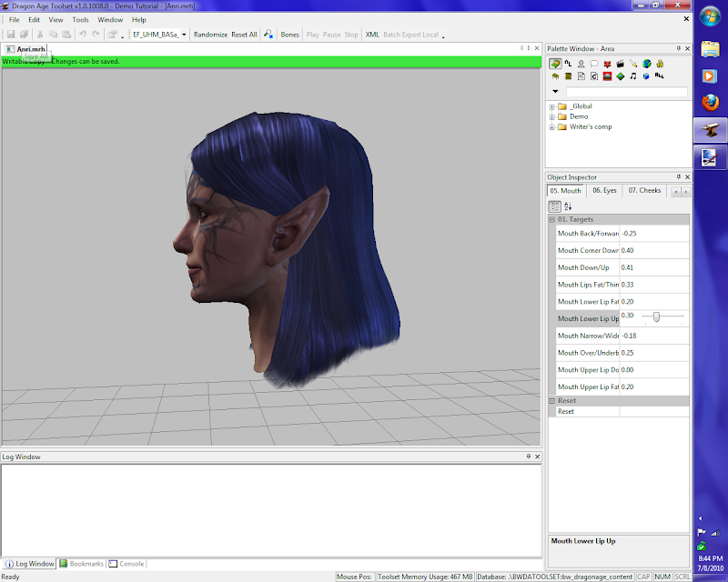Toggle Bones display in the toolbar
The height and width of the screenshot is (582, 728).
[x=289, y=35]
